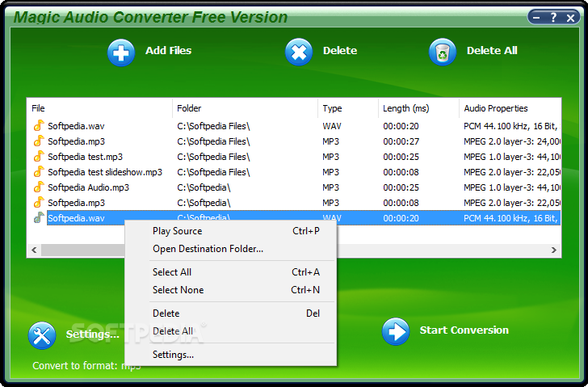Open the Settings... label at bottom left
Image resolution: width=588 pixels, height=387 pixels.
pyautogui.click(x=93, y=334)
